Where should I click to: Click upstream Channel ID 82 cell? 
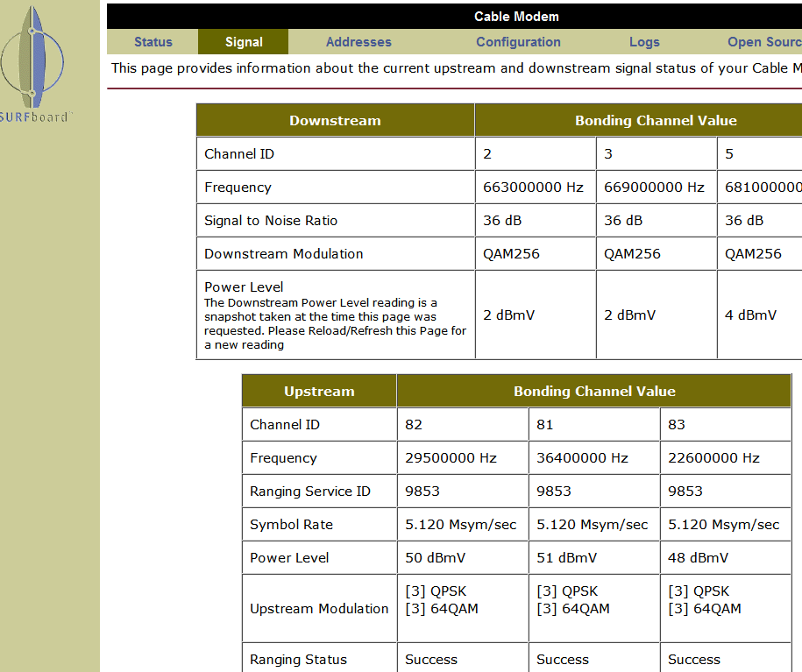(x=463, y=424)
